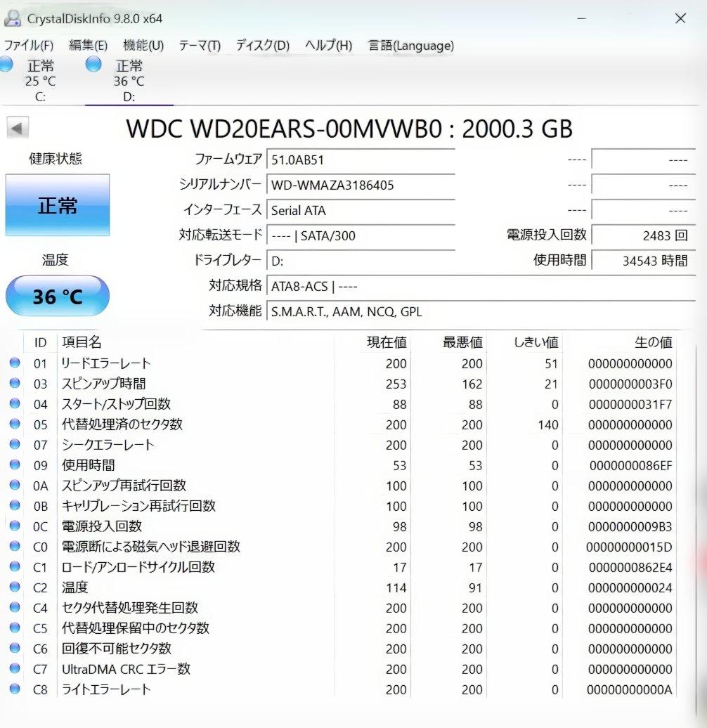Click raw value 0000000086EF
Screen dimensions: 707x728
click(631, 465)
